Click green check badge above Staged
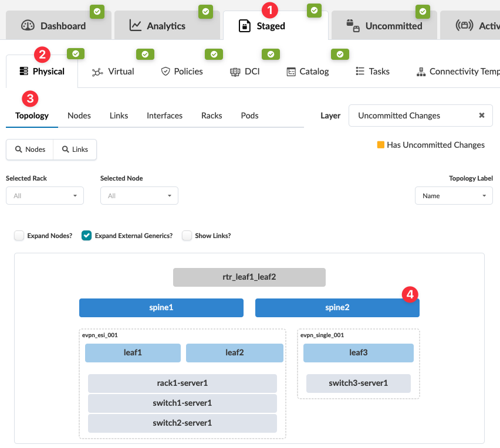The height and width of the screenshot is (448, 500). click(x=314, y=11)
